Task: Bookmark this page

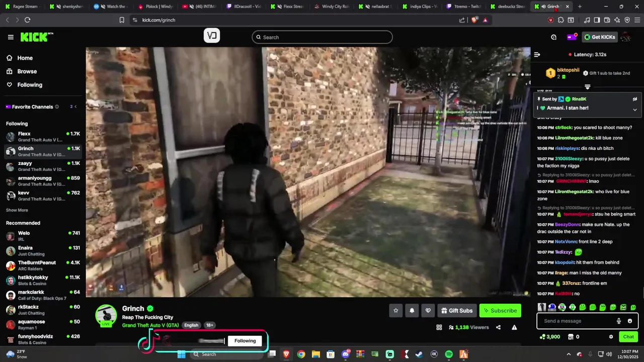Action: coord(122,20)
